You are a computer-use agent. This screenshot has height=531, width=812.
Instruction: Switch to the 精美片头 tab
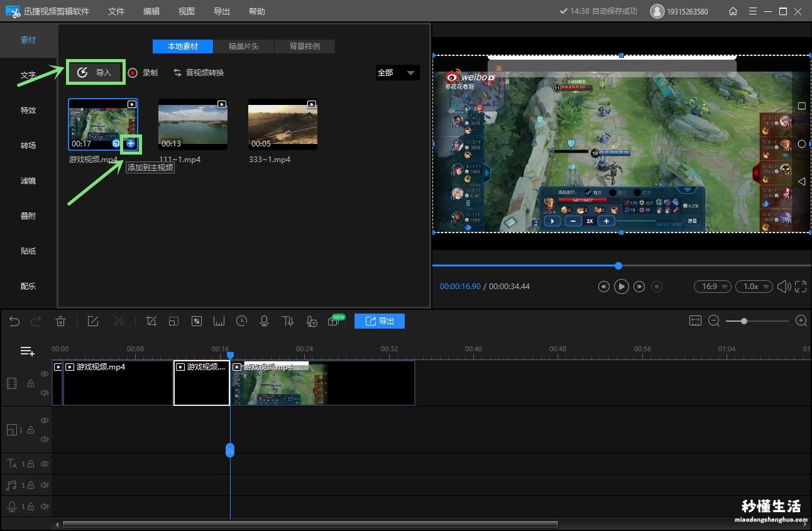tap(244, 47)
